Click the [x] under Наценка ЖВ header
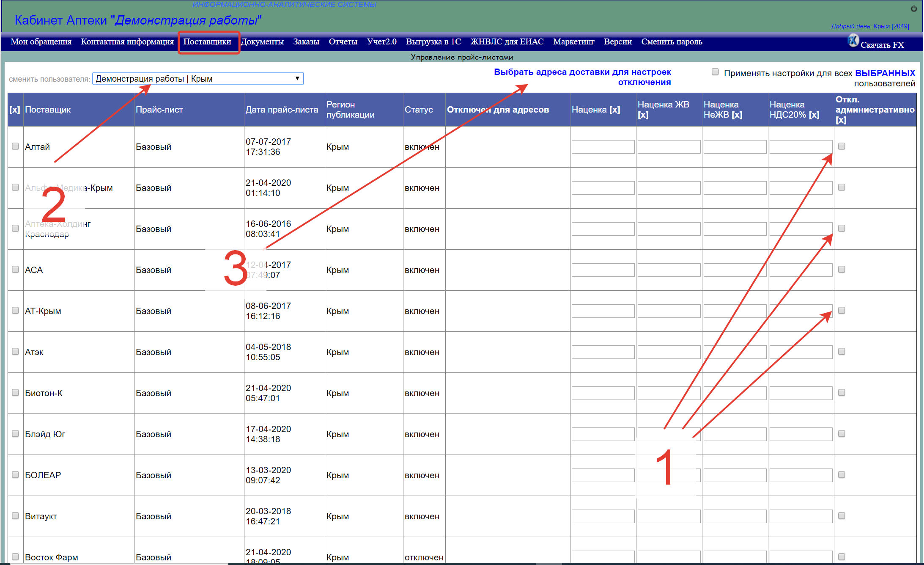 (x=643, y=115)
